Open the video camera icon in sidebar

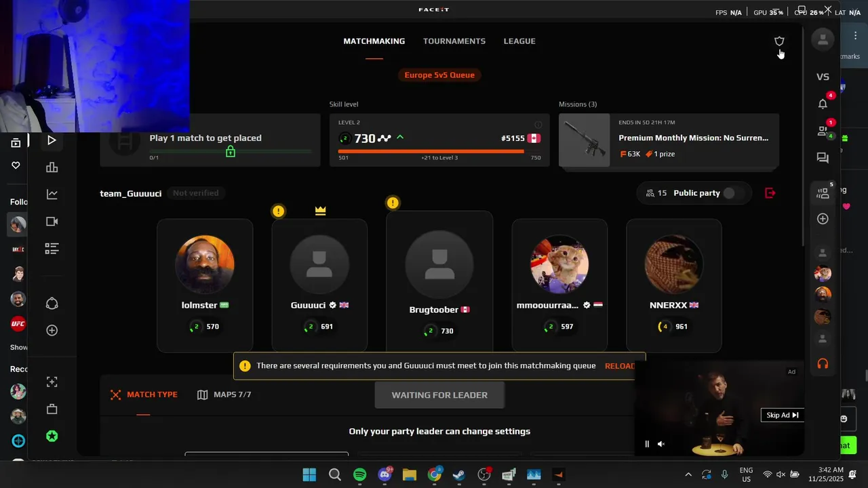pos(52,222)
